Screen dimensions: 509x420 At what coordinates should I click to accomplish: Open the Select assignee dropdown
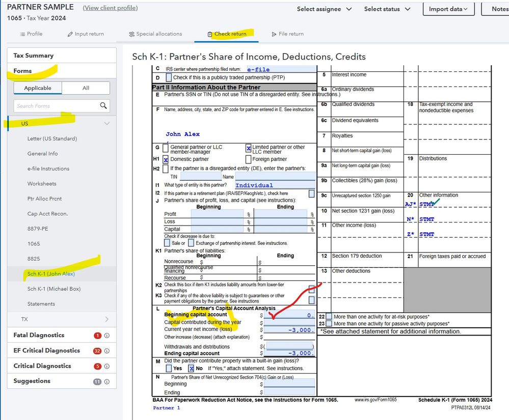point(324,9)
